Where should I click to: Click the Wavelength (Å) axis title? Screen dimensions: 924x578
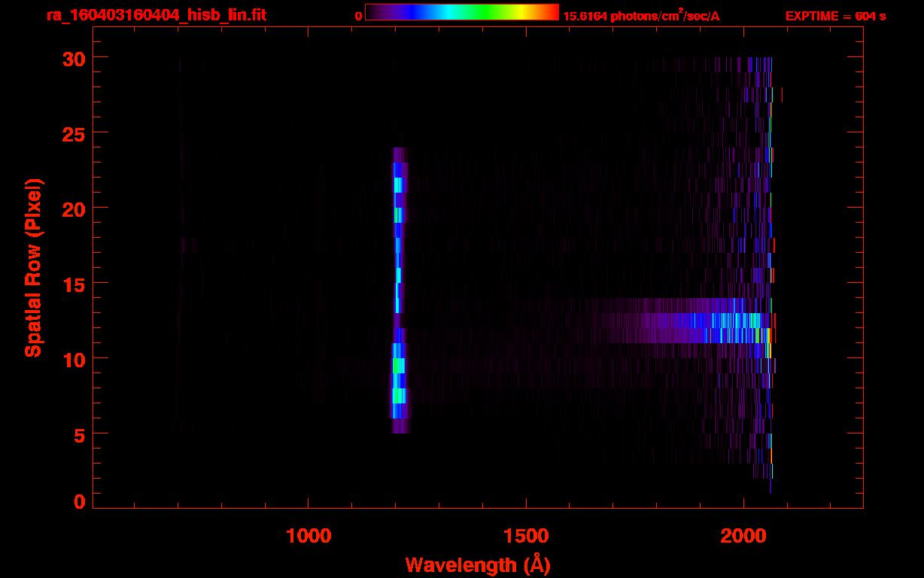(x=478, y=565)
